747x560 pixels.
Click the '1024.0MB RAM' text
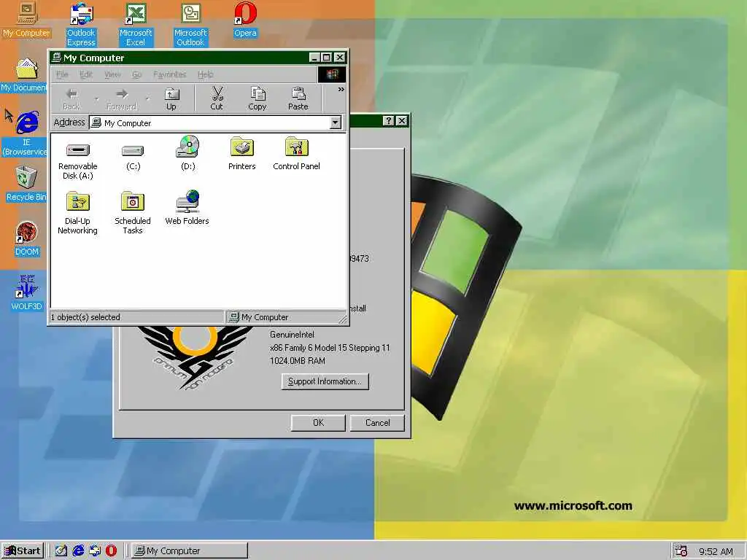298,361
